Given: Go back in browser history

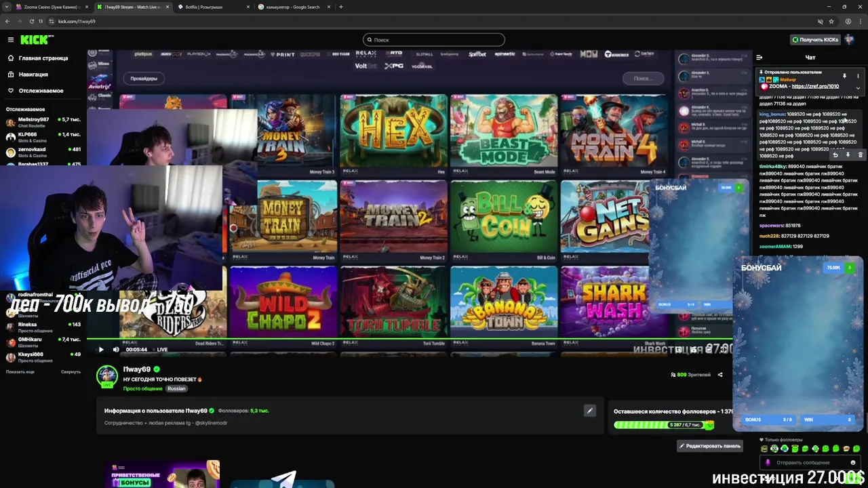Looking at the screenshot, I should coord(7,21).
